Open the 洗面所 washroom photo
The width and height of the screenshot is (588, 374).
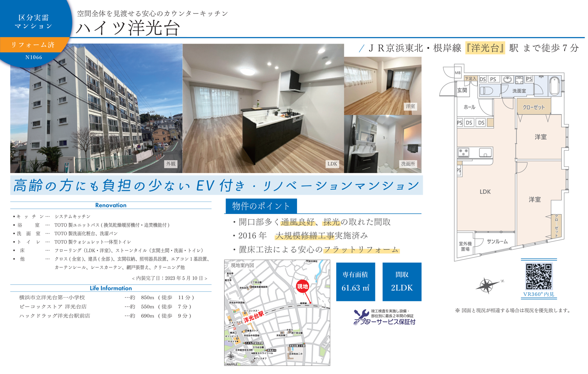pyautogui.click(x=383, y=144)
